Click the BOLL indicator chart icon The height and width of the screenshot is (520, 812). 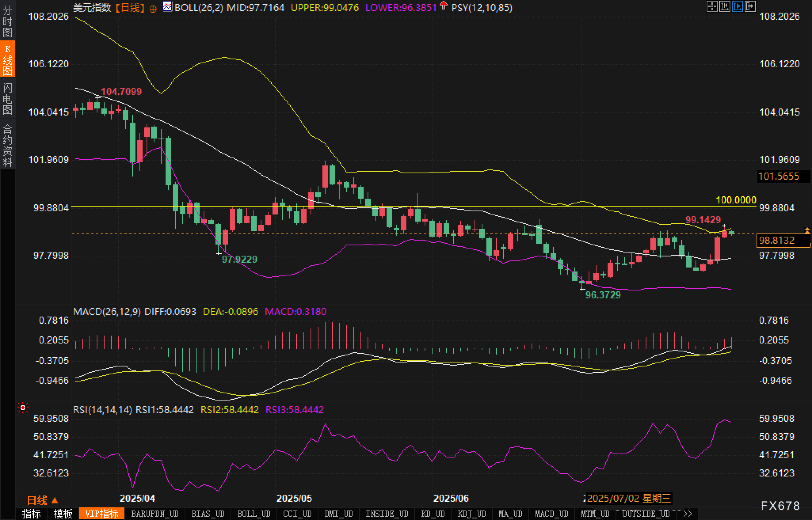click(x=168, y=7)
